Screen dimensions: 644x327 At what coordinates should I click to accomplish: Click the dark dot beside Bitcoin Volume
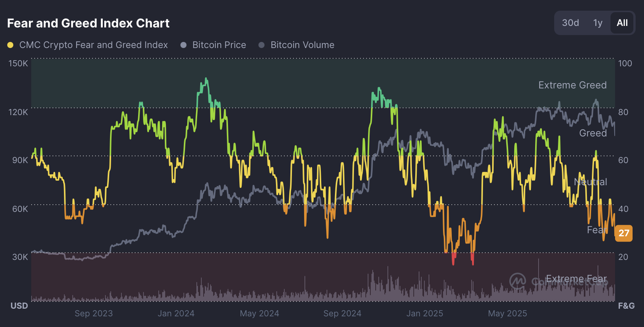261,45
